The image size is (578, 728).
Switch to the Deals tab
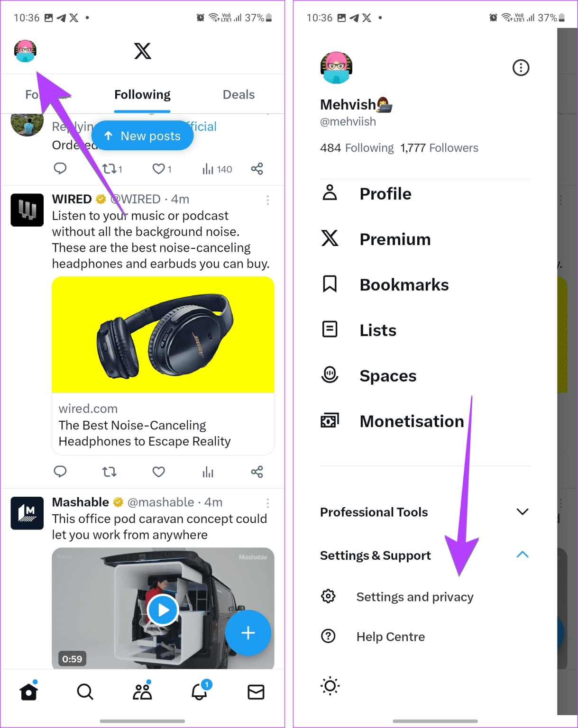239,94
